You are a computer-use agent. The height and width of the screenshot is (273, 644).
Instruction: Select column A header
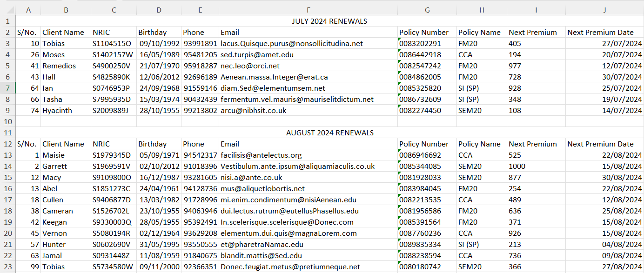[x=28, y=10]
